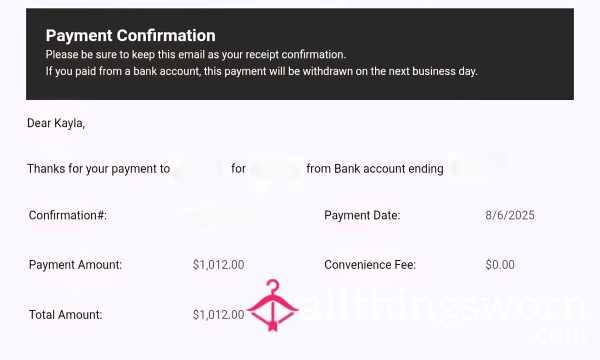This screenshot has height=360, width=600.
Task: Click the Payment Date label
Action: (362, 215)
